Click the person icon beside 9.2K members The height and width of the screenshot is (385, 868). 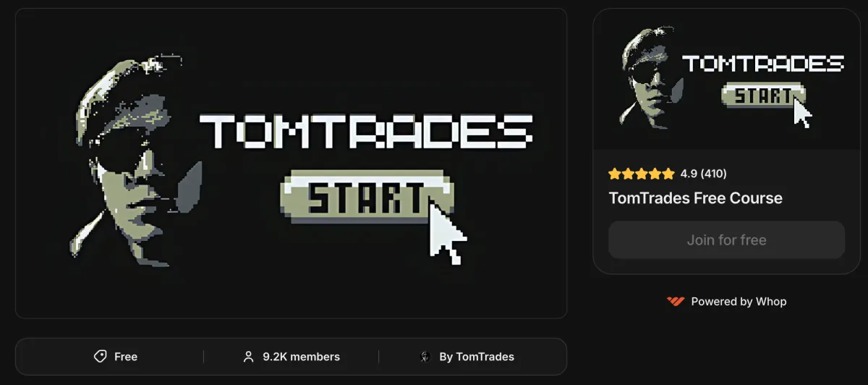coord(249,357)
